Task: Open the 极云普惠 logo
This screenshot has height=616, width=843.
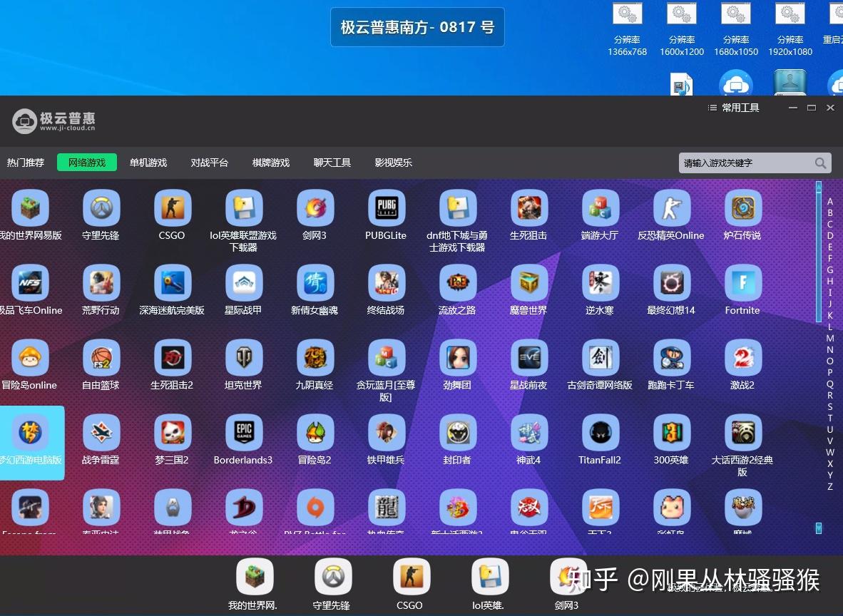Action: coord(53,121)
